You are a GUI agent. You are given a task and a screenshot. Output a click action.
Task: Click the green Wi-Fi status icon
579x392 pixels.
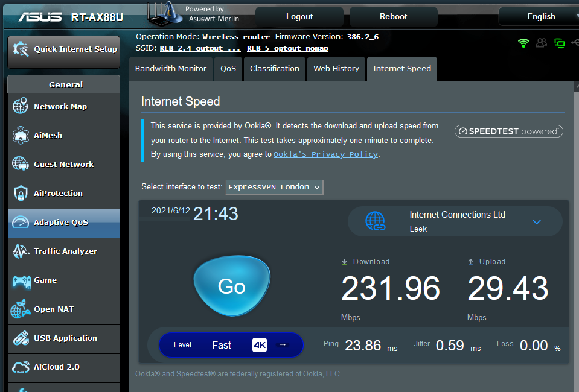click(x=523, y=43)
